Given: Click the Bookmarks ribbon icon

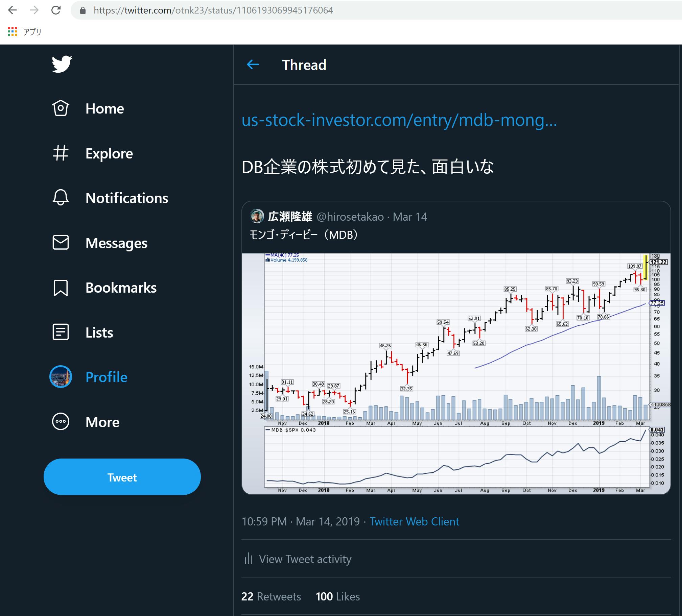Looking at the screenshot, I should pos(61,288).
